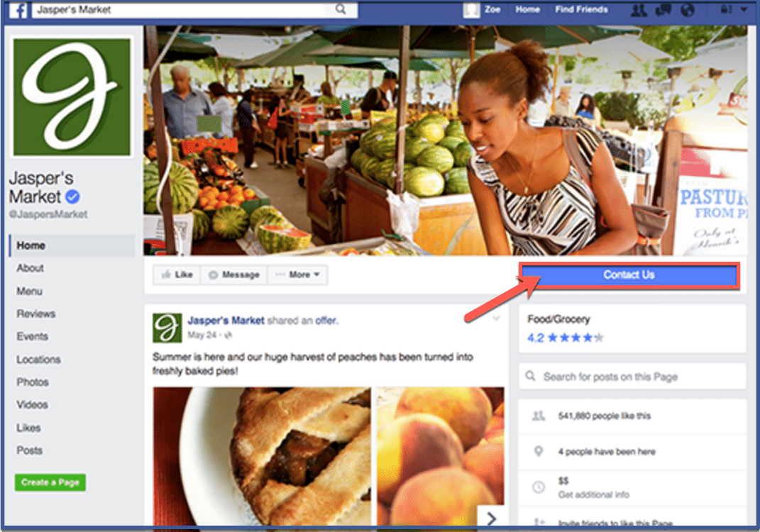Open the Locations section
Screen dimensions: 760x532
point(39,360)
